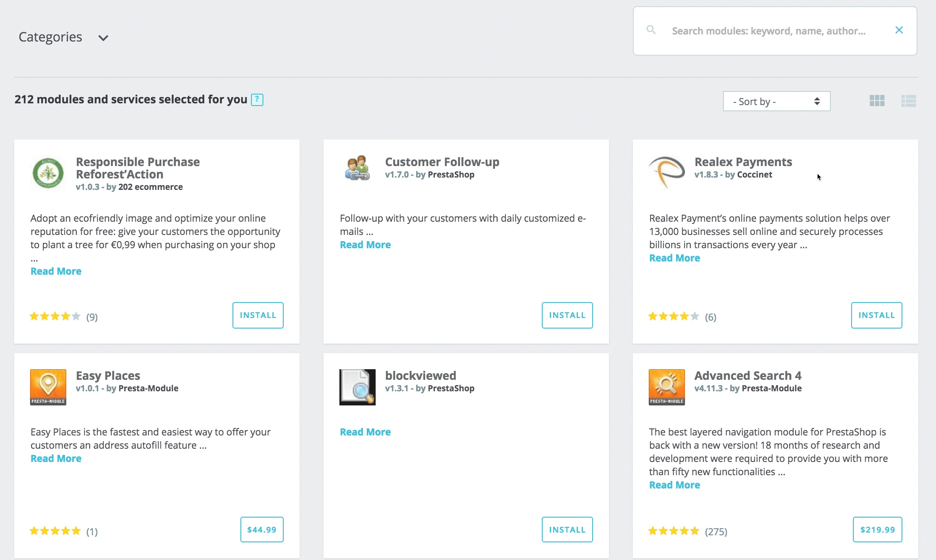Click the Easy Places map pin icon
The image size is (936, 560).
(48, 387)
